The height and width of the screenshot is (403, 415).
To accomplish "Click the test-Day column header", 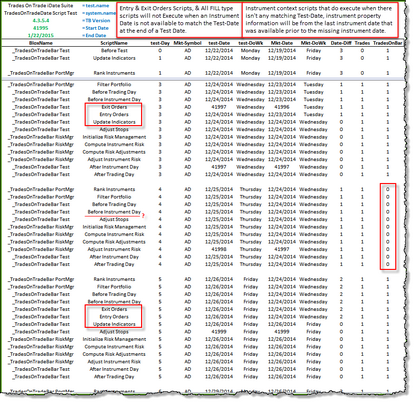I will coord(160,43).
